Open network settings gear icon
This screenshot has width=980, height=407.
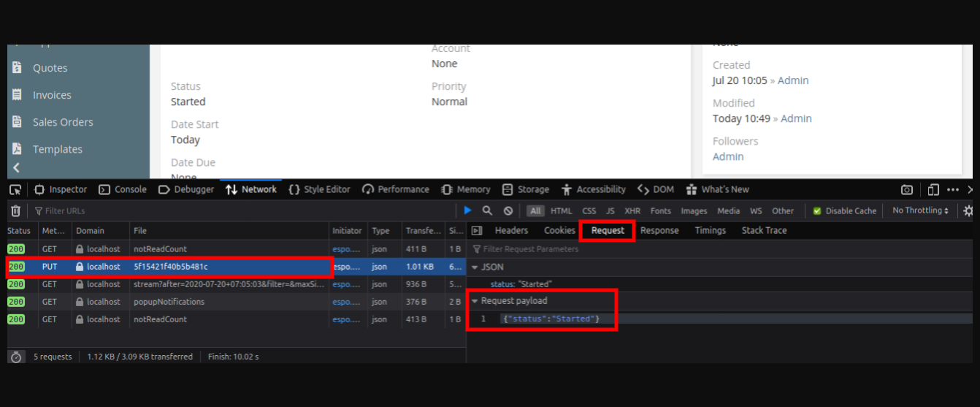[968, 210]
